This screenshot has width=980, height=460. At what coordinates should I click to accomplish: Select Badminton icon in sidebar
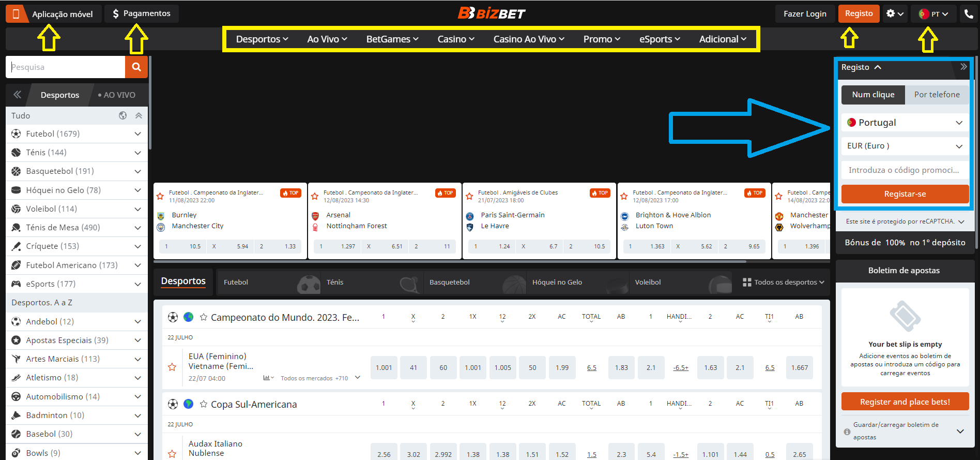16,416
